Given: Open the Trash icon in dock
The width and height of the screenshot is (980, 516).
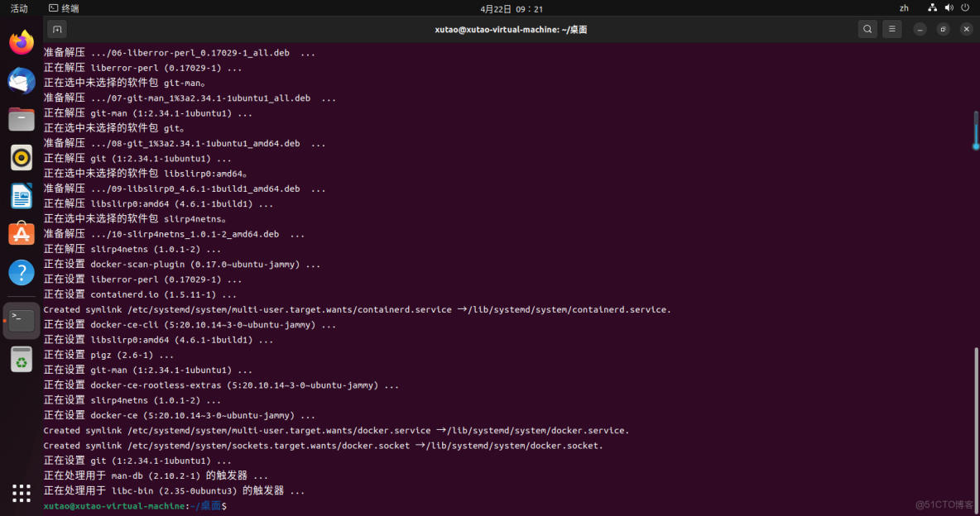Looking at the screenshot, I should click(x=22, y=359).
